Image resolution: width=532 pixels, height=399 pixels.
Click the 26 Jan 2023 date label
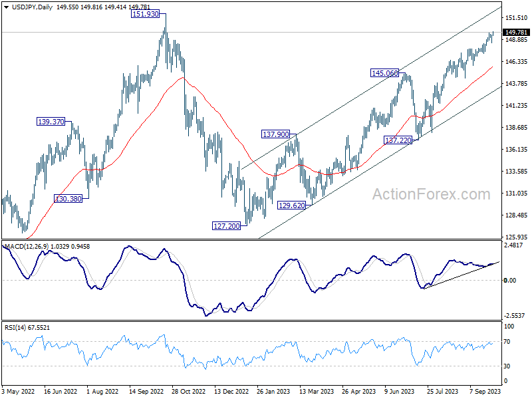[273, 391]
